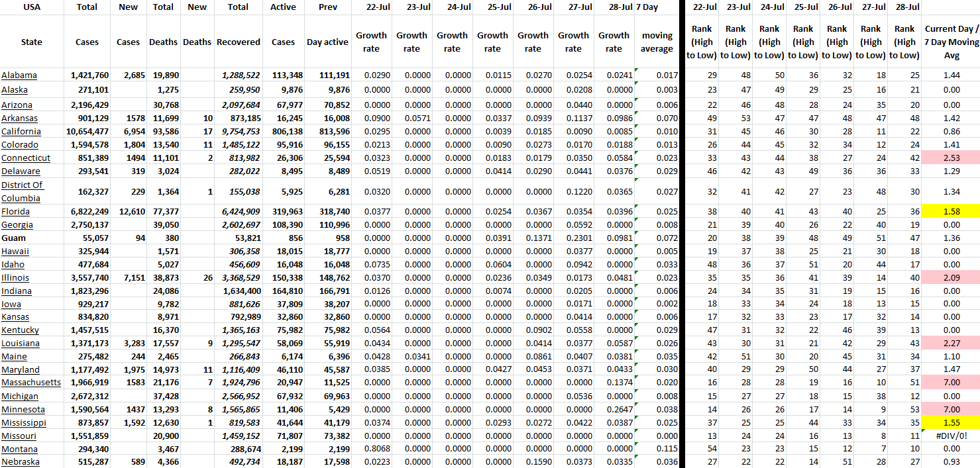Open the Illinois hyperlink
Screen dimensions: 980x468
click(15, 278)
